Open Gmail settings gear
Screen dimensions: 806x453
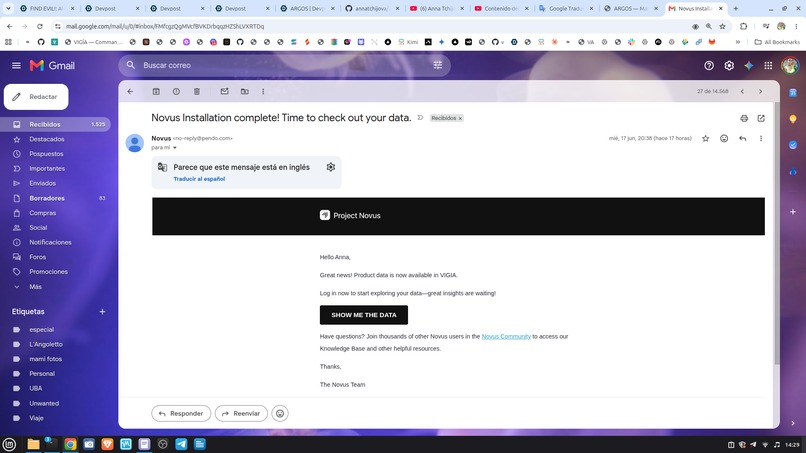(x=729, y=65)
